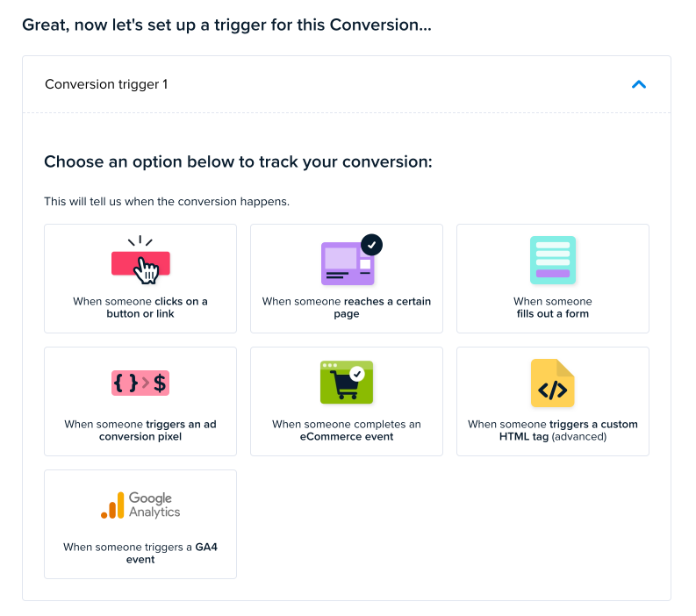This screenshot has width=696, height=616.
Task: Pick 'completes an eCommerce event' label
Action: pyautogui.click(x=347, y=430)
